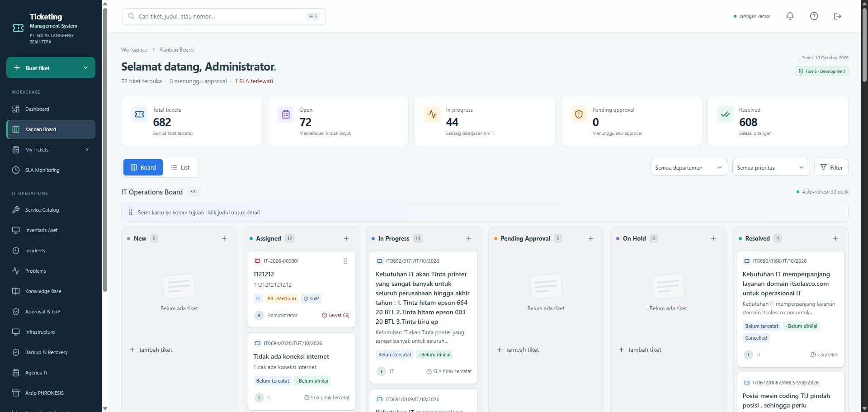868x412 pixels.
Task: Click plus icon in Assigned column header
Action: [346, 238]
